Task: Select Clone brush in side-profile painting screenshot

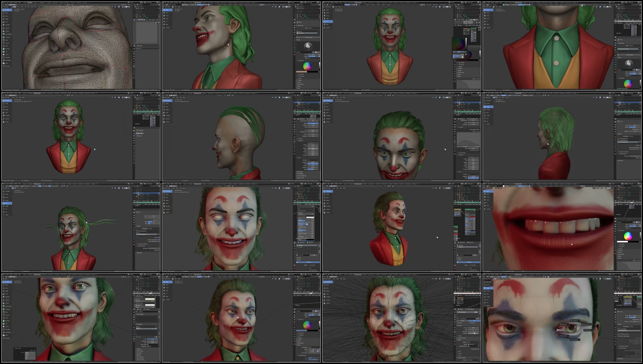Action: [167, 19]
